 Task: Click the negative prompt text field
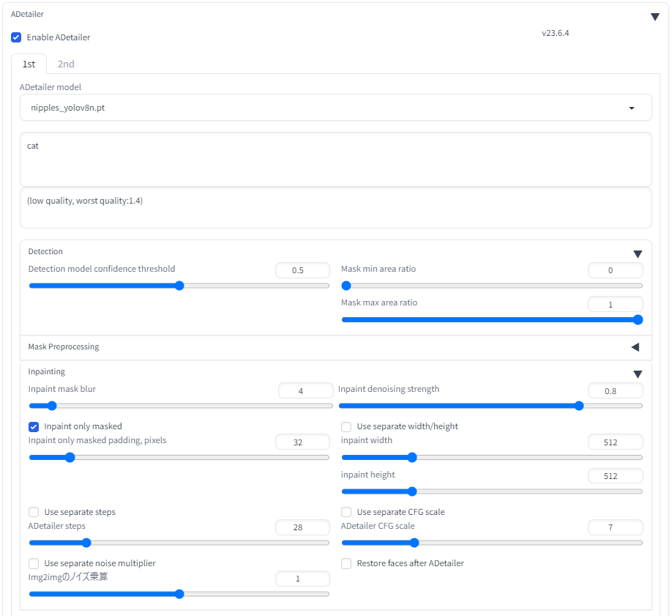pyautogui.click(x=335, y=208)
